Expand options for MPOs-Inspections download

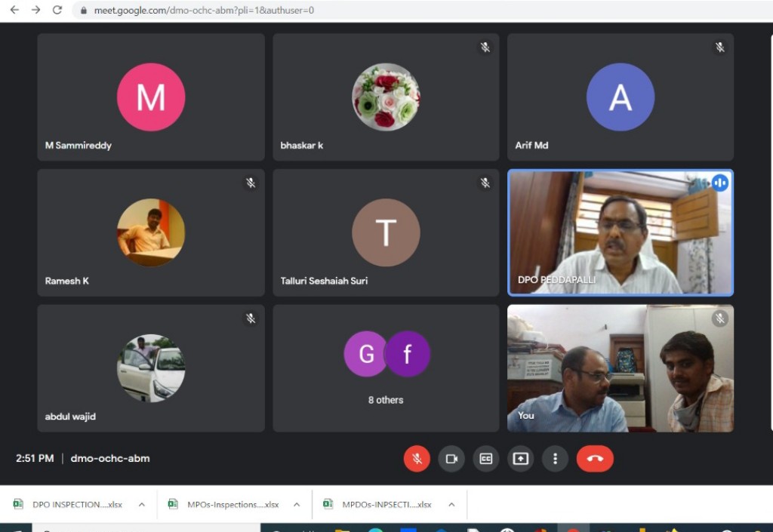(297, 505)
